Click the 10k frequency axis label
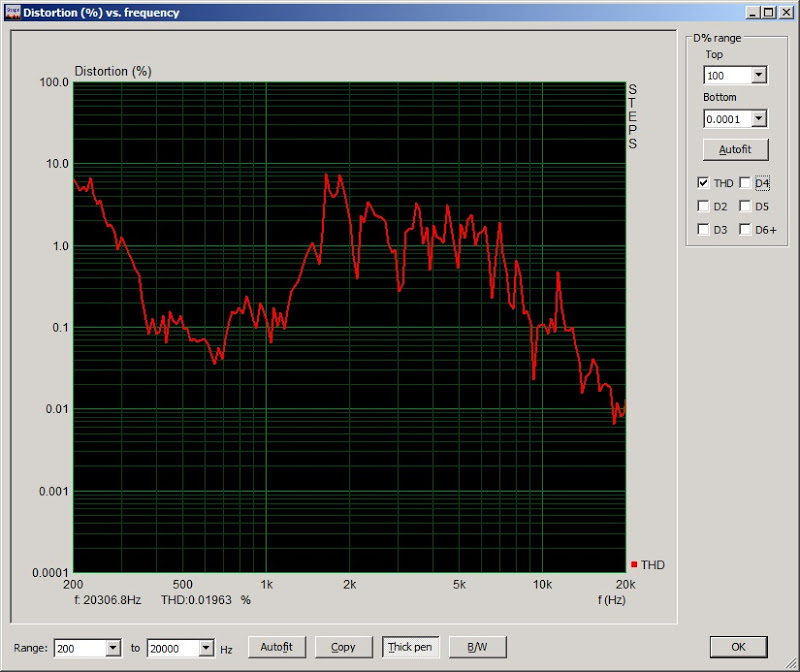Image resolution: width=800 pixels, height=672 pixels. [x=542, y=584]
